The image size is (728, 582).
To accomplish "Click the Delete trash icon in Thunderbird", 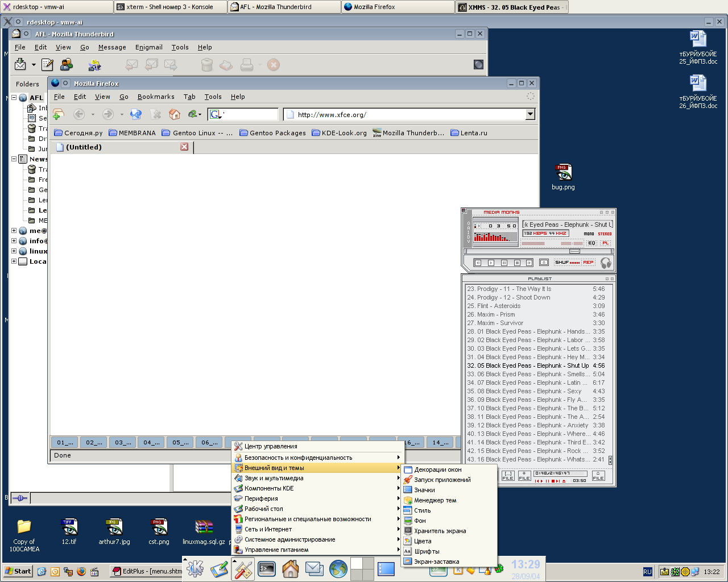I will [207, 65].
